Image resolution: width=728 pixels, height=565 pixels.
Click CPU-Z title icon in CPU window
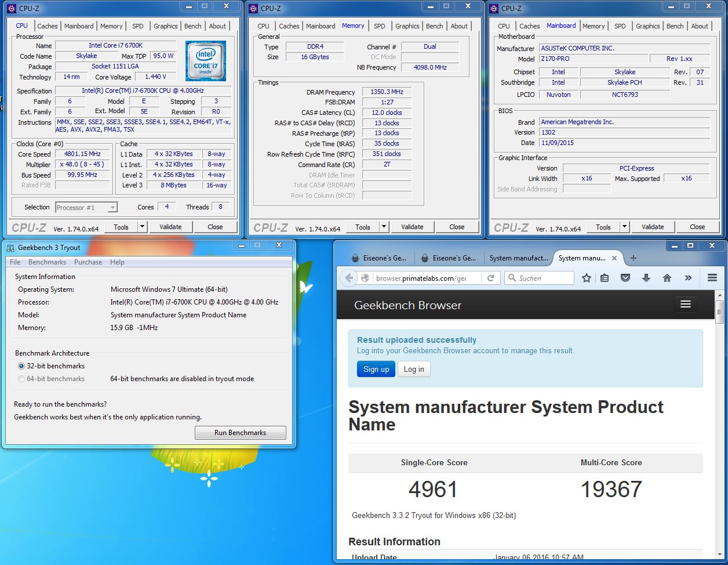pyautogui.click(x=12, y=8)
